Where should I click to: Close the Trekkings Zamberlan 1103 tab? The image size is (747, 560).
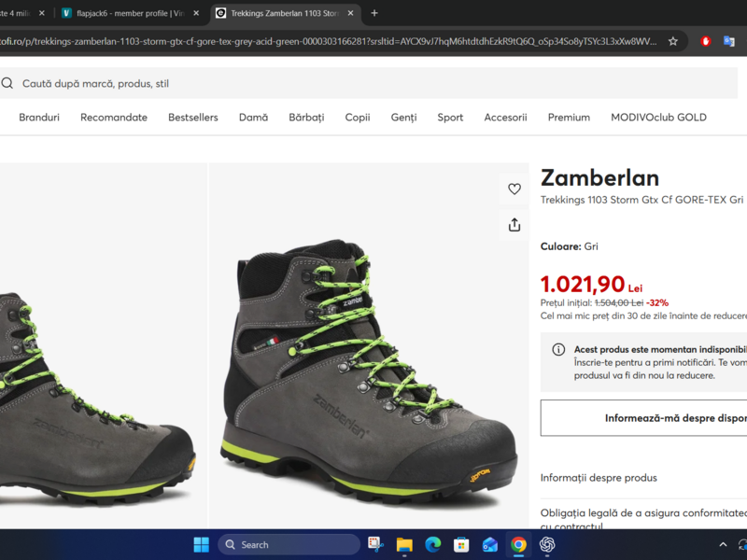pos(351,13)
